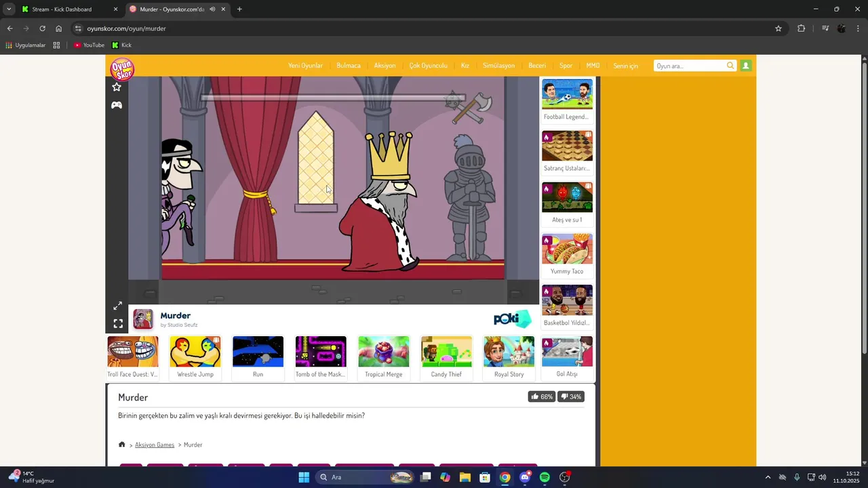Open the Yeni Oyunlar menu
The image size is (868, 488).
tap(305, 66)
